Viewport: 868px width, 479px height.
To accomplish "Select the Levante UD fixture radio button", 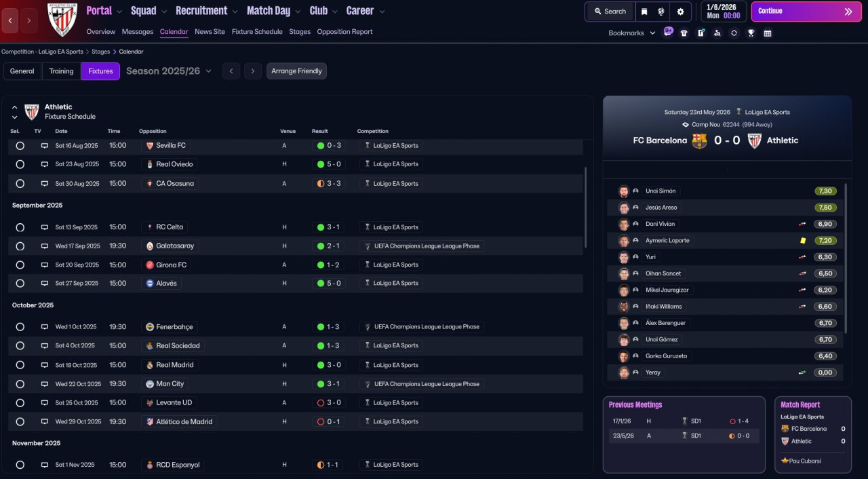I will (20, 403).
